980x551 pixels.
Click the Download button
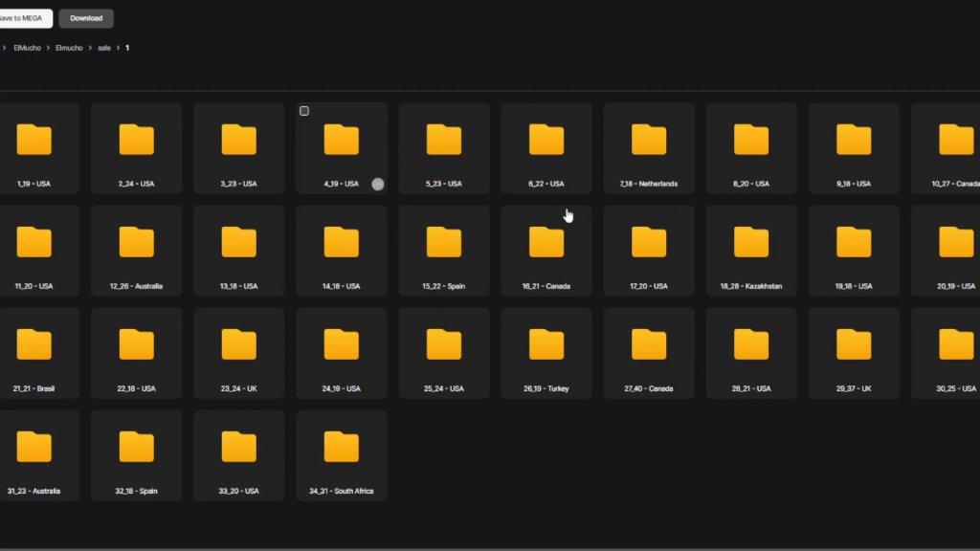tap(86, 18)
